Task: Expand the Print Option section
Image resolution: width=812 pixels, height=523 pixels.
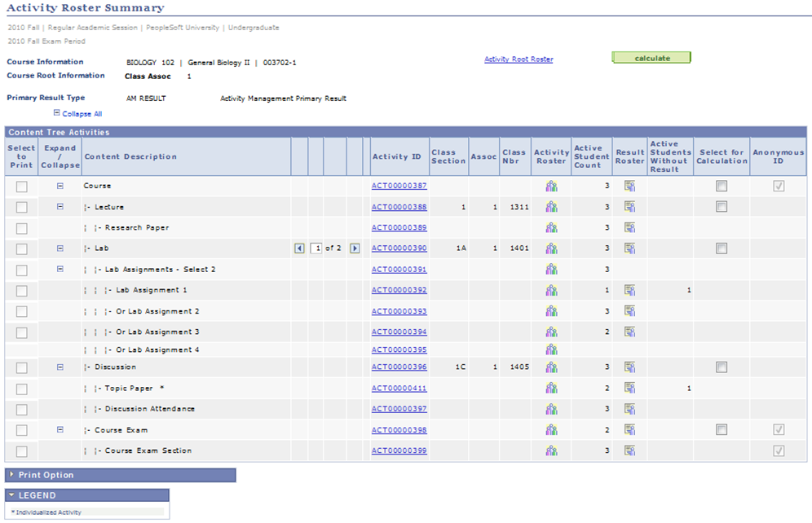Action: coord(12,474)
